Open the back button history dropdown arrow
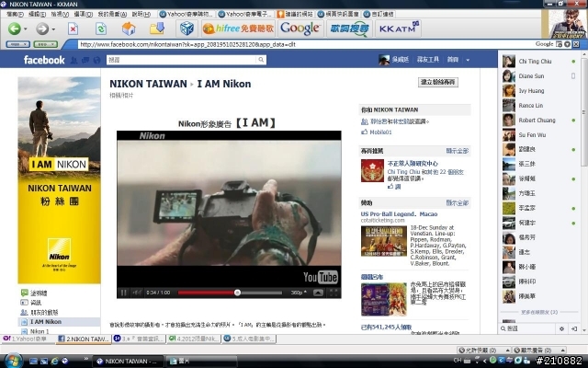 tap(26, 29)
